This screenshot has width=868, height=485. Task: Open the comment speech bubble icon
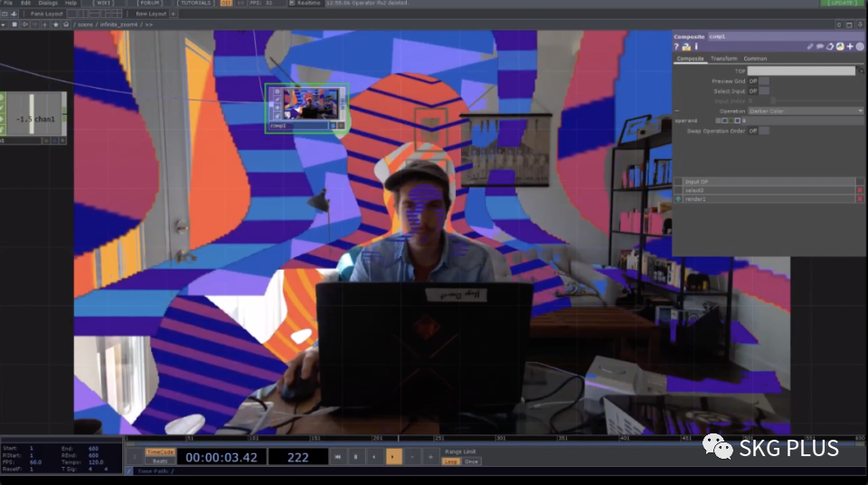coord(820,46)
